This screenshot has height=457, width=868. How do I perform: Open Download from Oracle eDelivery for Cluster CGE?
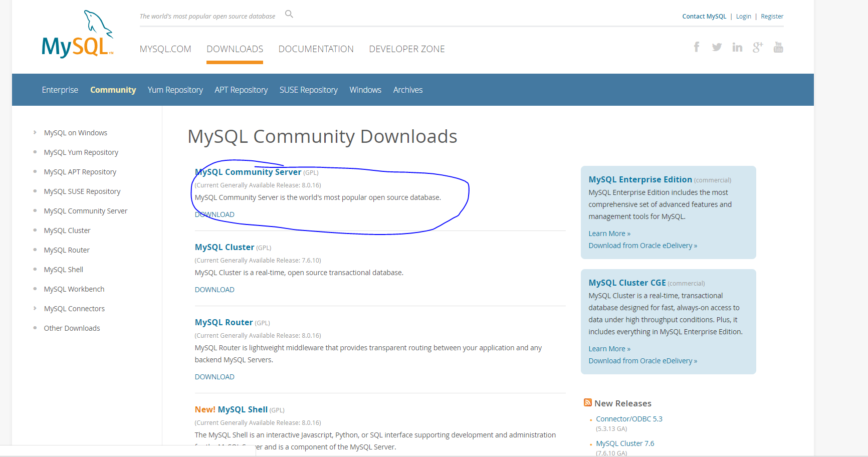click(642, 360)
